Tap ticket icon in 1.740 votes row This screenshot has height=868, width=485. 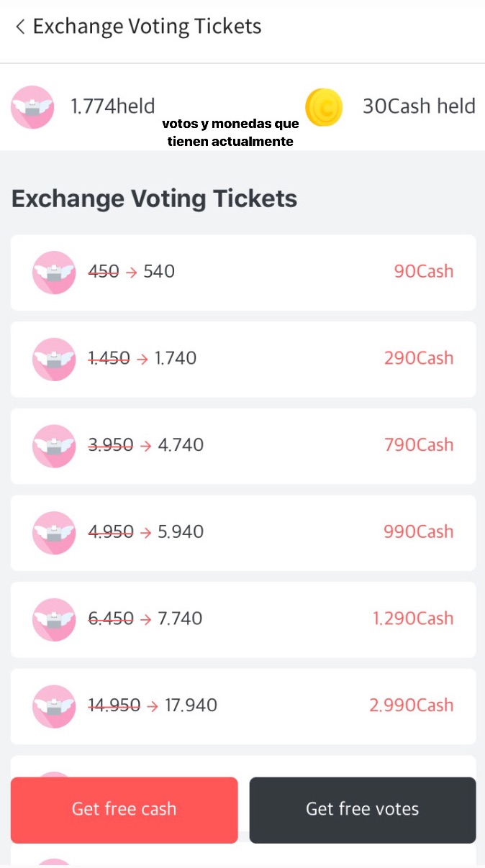54,359
